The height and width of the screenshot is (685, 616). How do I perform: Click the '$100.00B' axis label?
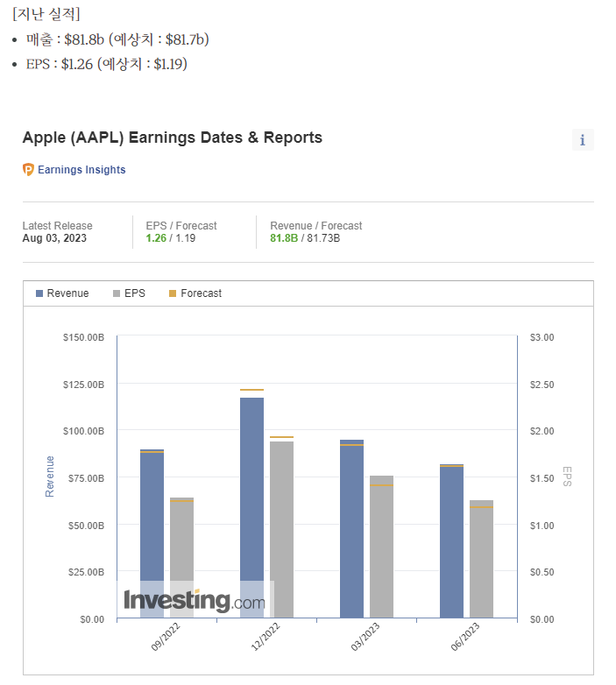pyautogui.click(x=83, y=431)
